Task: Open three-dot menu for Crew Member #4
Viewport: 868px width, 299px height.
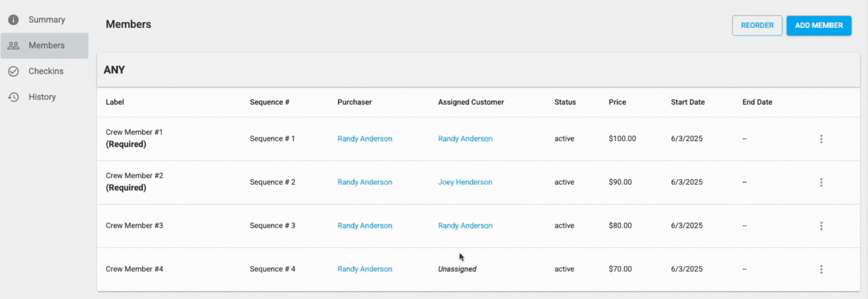Action: [821, 269]
